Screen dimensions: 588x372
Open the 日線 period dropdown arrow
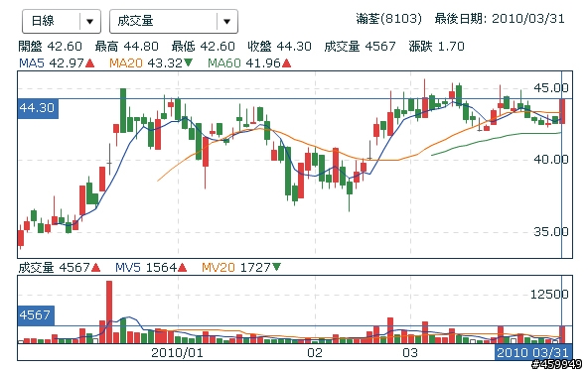click(x=89, y=22)
